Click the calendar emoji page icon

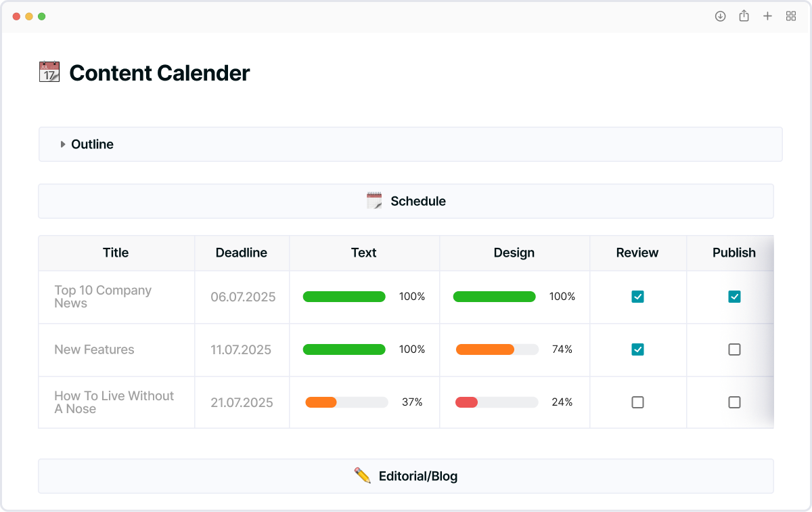(49, 71)
